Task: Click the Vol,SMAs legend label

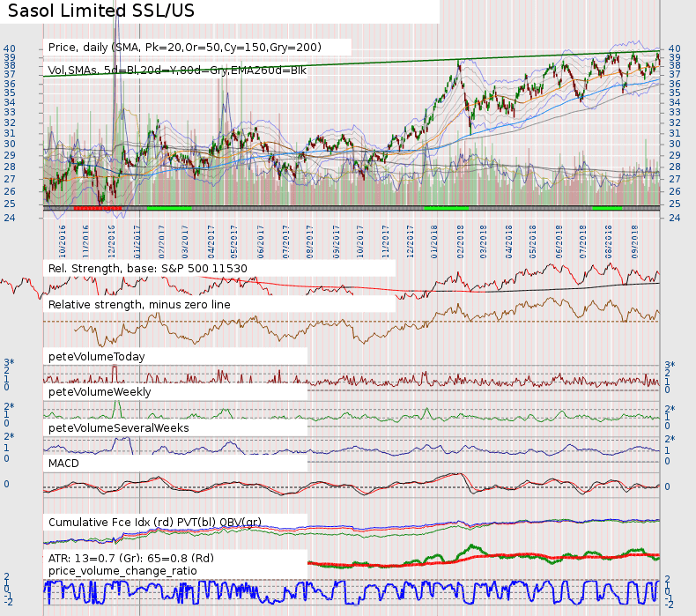Action: [177, 71]
